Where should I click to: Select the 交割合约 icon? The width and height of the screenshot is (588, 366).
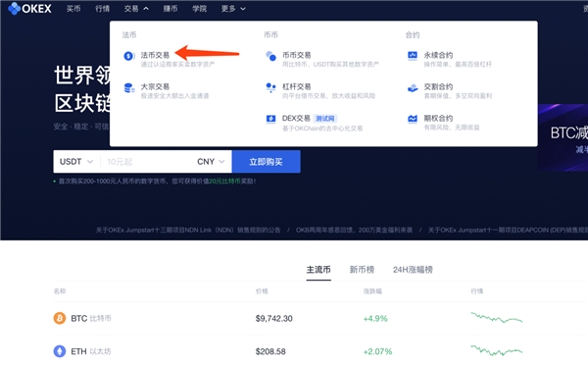413,88
